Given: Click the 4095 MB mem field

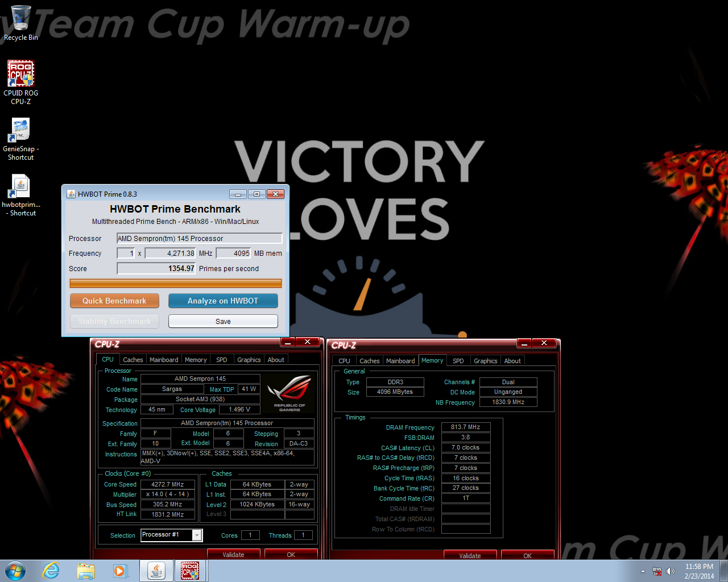Looking at the screenshot, I should coord(233,253).
